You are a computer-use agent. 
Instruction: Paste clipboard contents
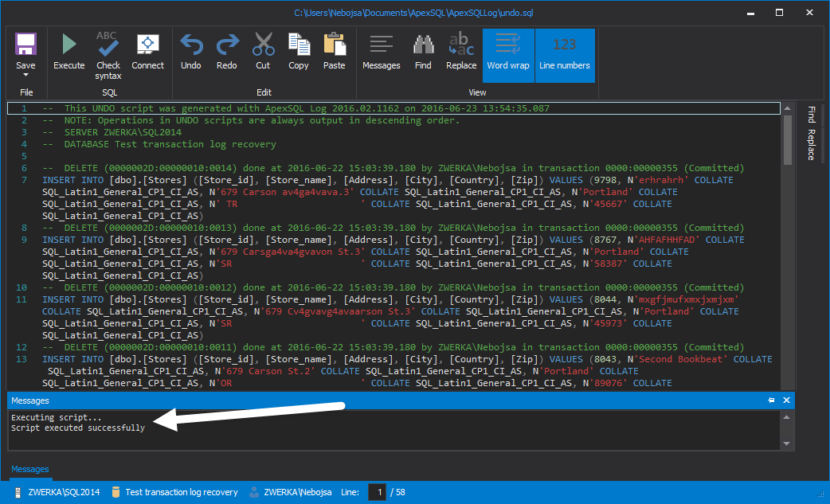click(334, 51)
